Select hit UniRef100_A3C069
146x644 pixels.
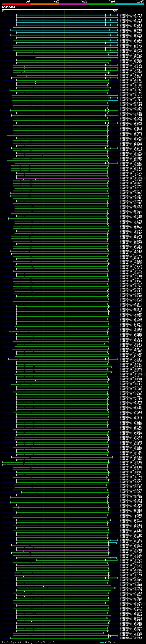coord(131,311)
